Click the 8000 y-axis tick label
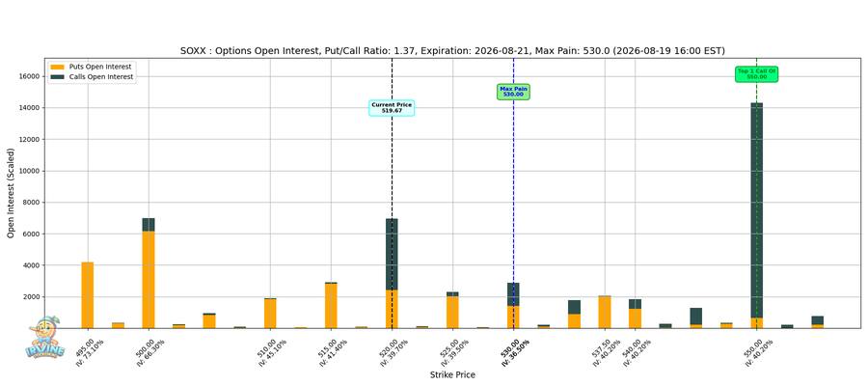This screenshot has width=868, height=386. (31, 202)
